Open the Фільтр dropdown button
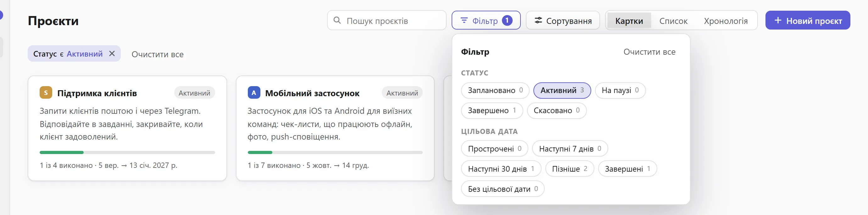 click(x=486, y=20)
